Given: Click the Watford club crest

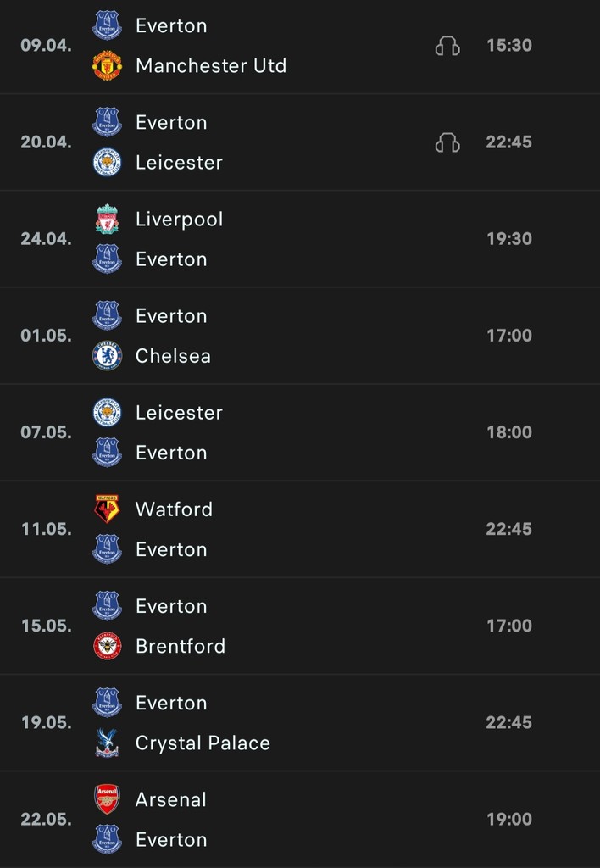Looking at the screenshot, I should point(107,509).
